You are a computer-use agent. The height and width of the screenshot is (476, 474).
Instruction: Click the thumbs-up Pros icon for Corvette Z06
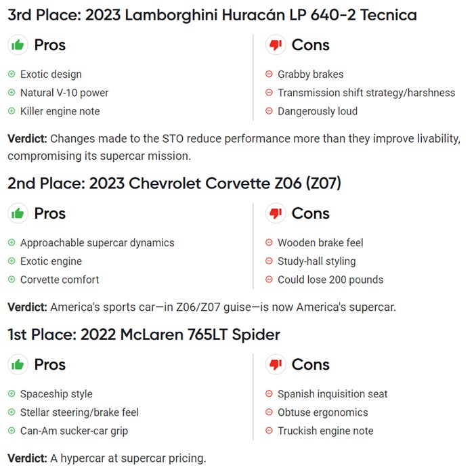(x=18, y=213)
